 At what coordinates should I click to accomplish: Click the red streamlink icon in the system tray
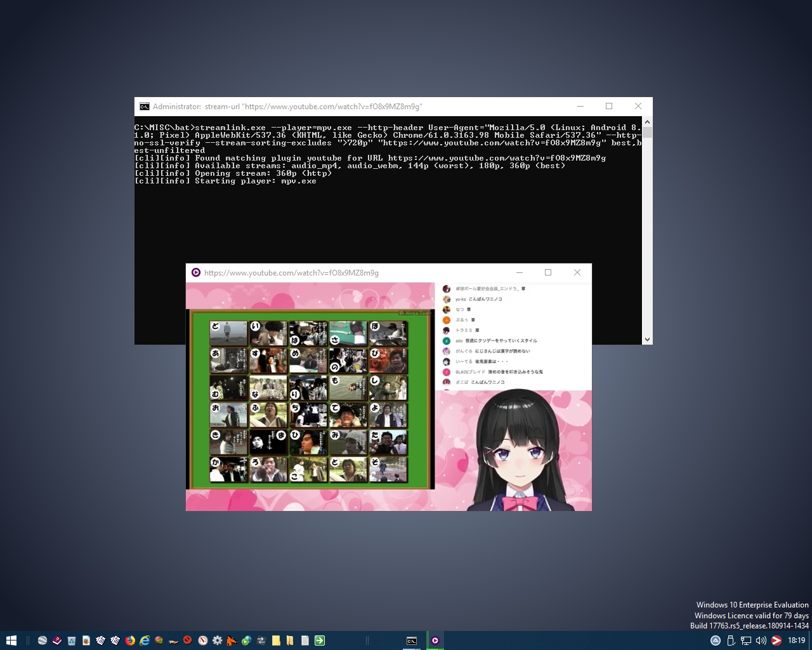coord(776,640)
